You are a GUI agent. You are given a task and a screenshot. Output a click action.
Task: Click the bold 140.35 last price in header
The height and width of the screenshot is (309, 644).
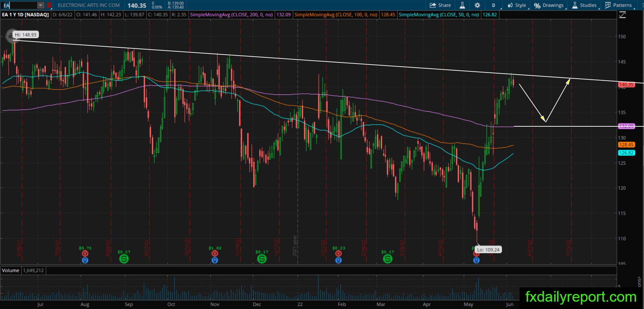[x=137, y=5]
